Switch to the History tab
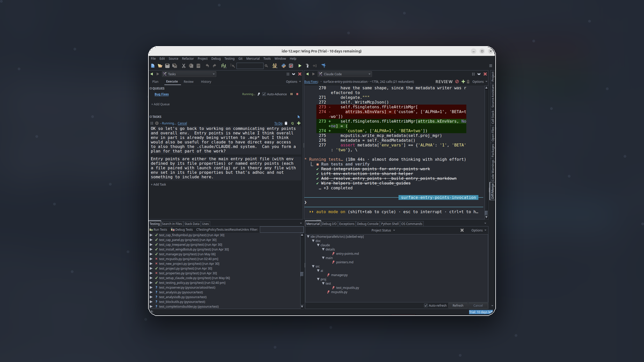This screenshot has width=644, height=362. [x=206, y=82]
